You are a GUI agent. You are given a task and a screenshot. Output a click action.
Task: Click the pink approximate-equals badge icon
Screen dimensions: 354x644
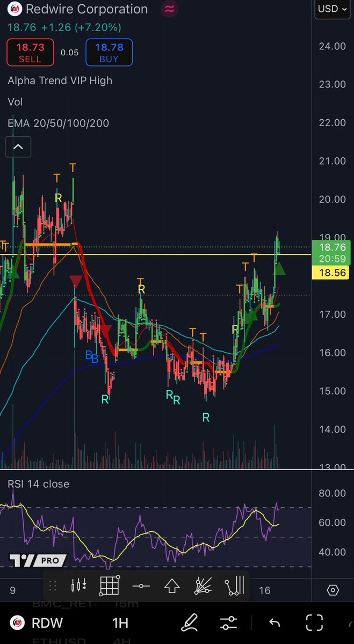(170, 9)
